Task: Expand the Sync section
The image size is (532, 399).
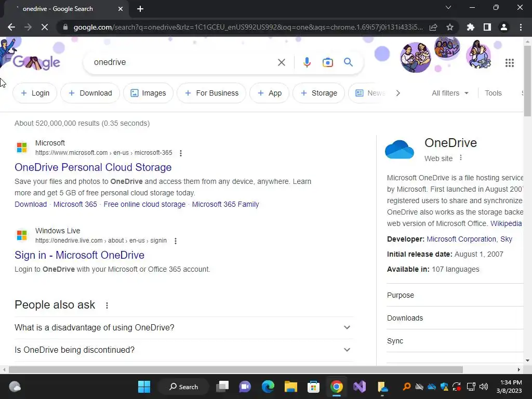Action: point(455,341)
